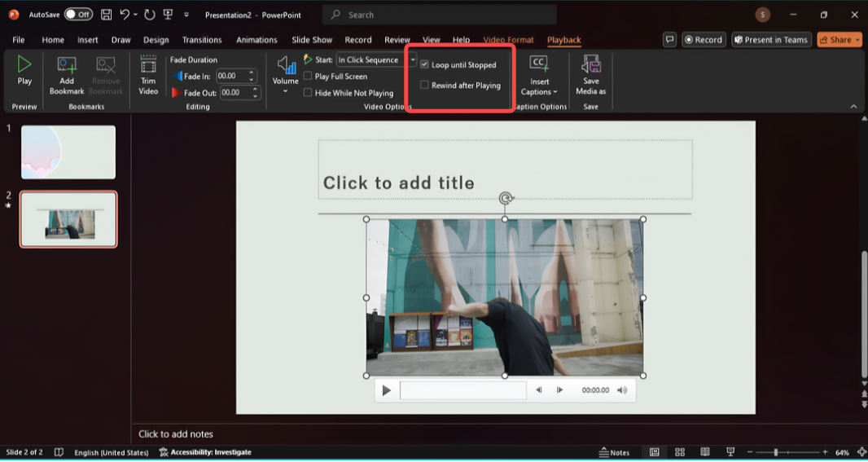Move forward 0.25 seconds in video

[559, 390]
